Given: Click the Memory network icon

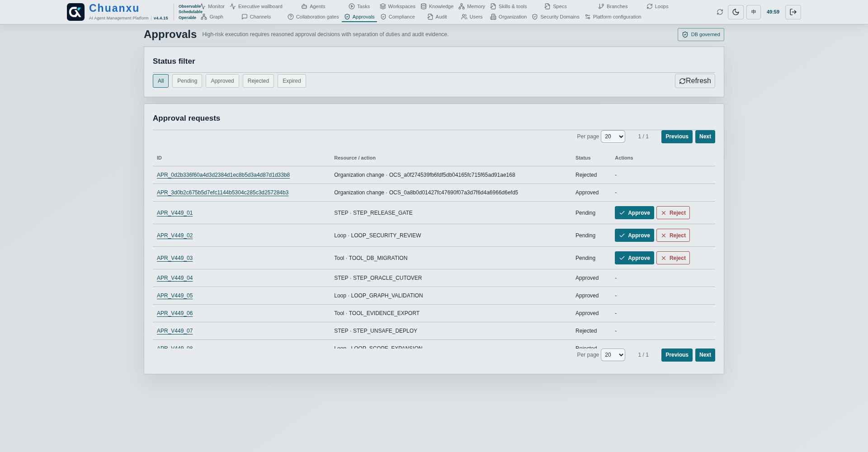Looking at the screenshot, I should click(462, 6).
